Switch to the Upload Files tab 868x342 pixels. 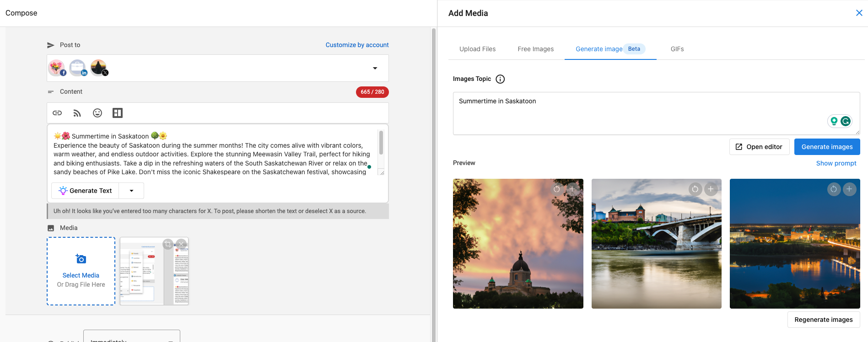(478, 49)
